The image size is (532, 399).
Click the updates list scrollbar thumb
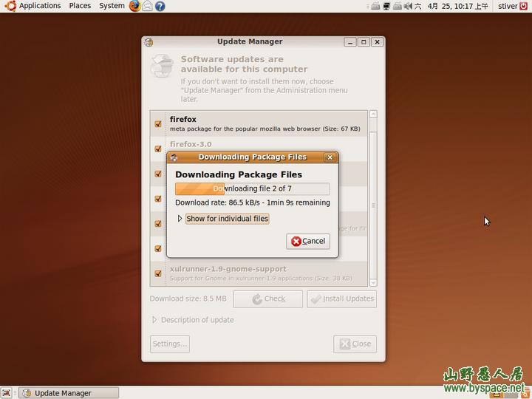(373, 205)
